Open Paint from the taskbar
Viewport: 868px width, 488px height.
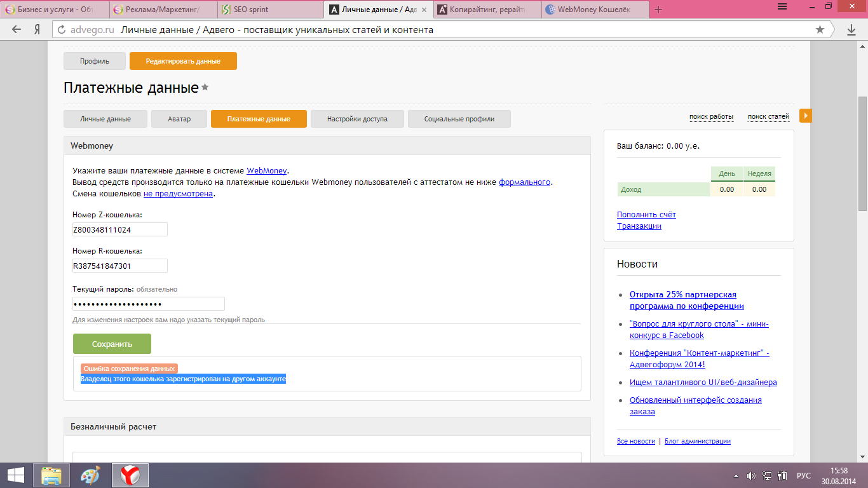[90, 475]
